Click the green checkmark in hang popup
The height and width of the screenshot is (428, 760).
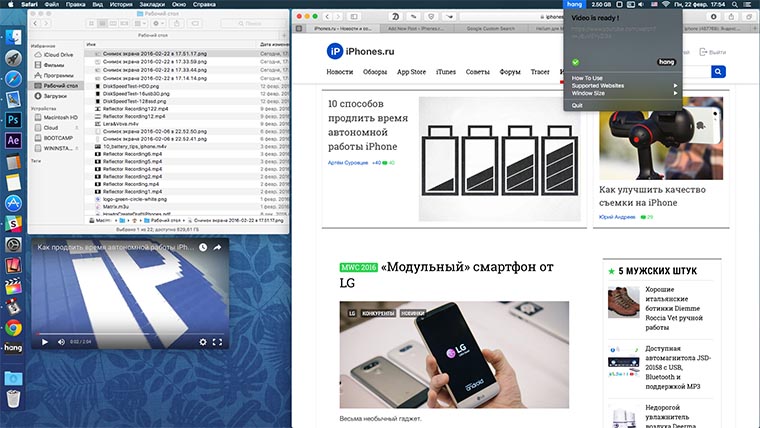(575, 62)
